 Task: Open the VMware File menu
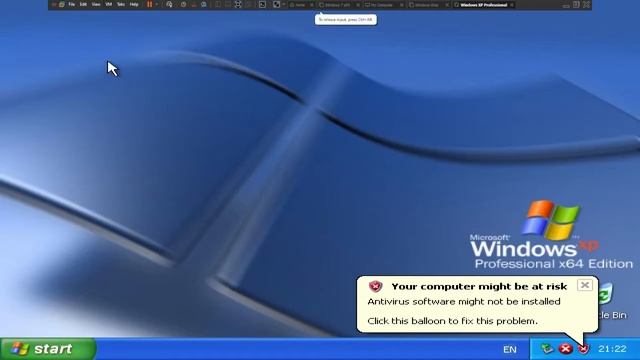[71, 4]
